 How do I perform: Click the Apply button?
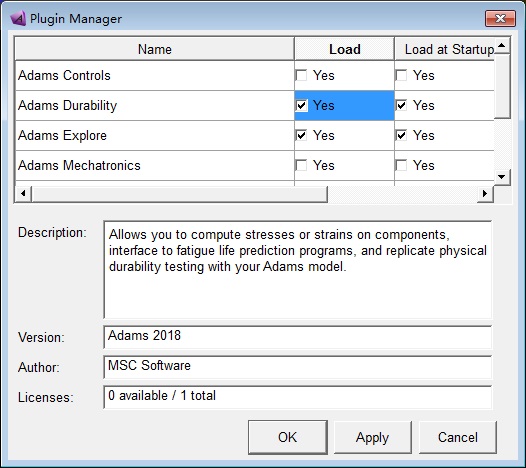[372, 437]
